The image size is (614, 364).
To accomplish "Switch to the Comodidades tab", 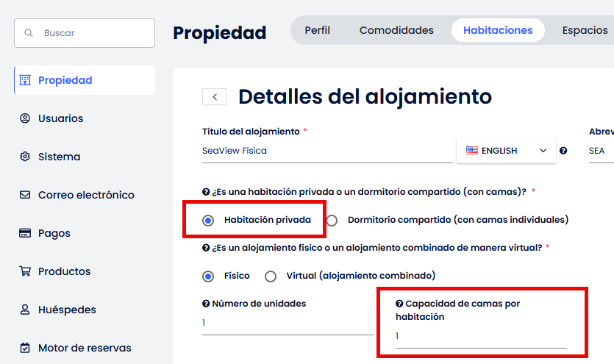I will (x=396, y=31).
